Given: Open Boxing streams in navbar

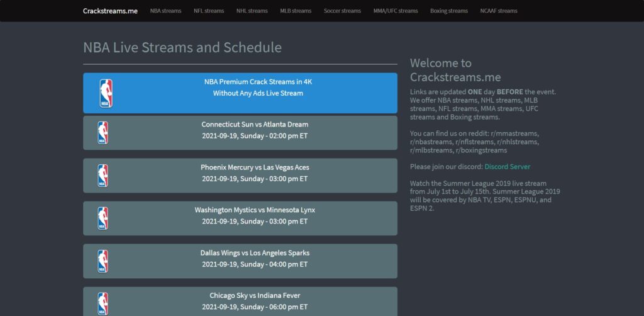Looking at the screenshot, I should [x=449, y=11].
